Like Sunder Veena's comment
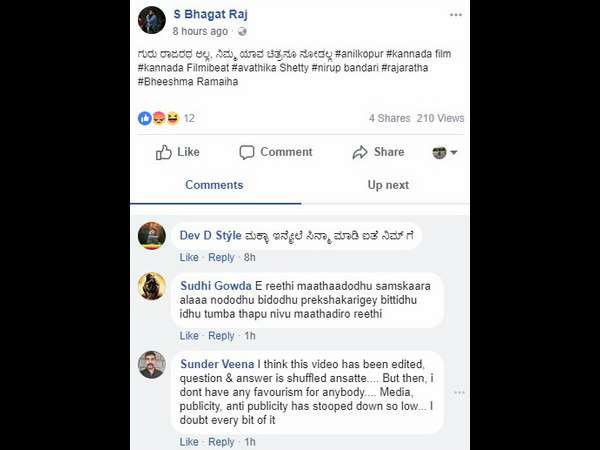The image size is (600, 450). point(188,442)
